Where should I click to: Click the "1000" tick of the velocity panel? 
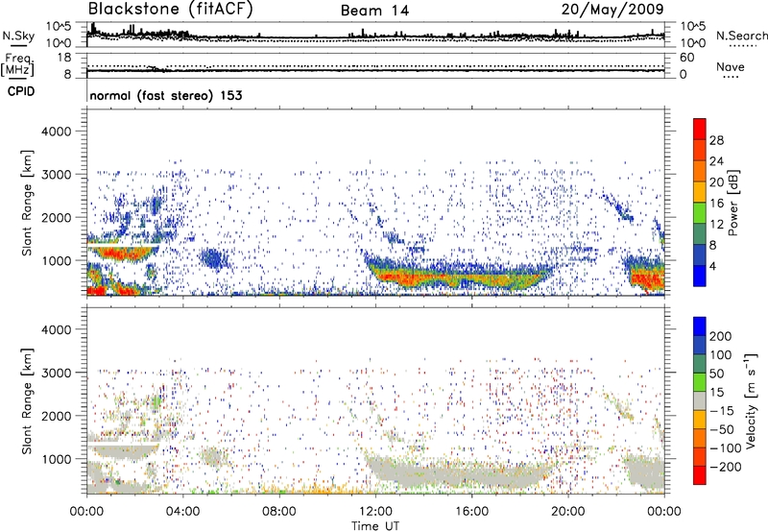56,460
